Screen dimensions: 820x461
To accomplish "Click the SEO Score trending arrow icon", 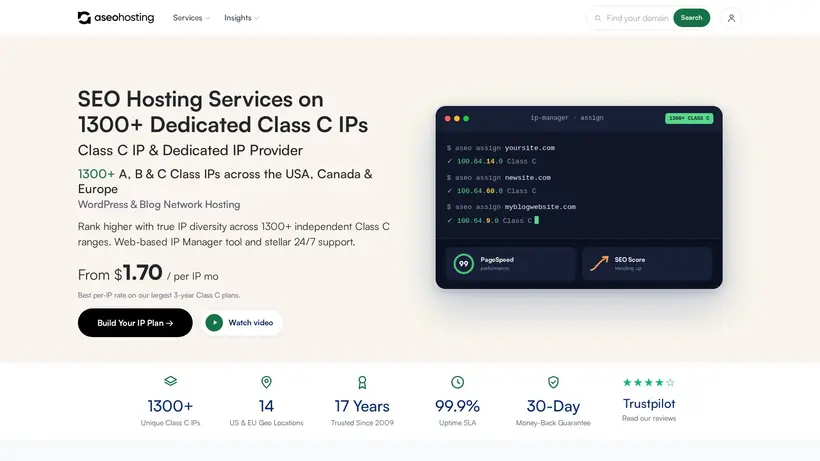I will click(x=599, y=263).
